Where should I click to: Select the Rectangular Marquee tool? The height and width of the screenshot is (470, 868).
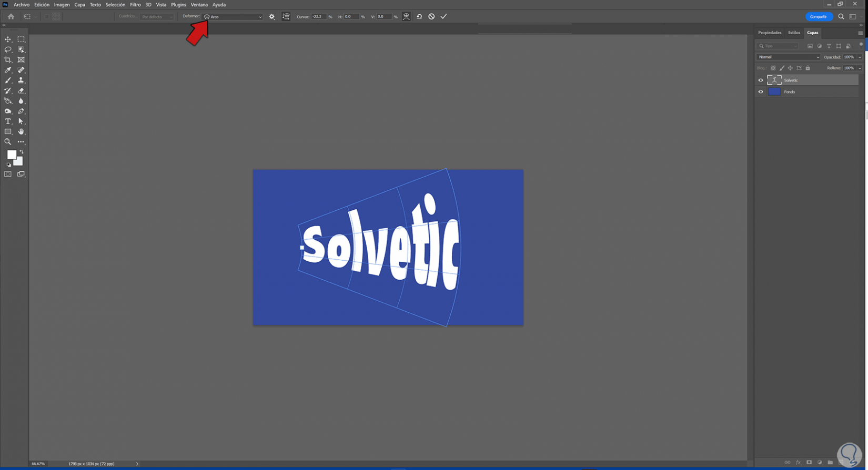(21, 39)
